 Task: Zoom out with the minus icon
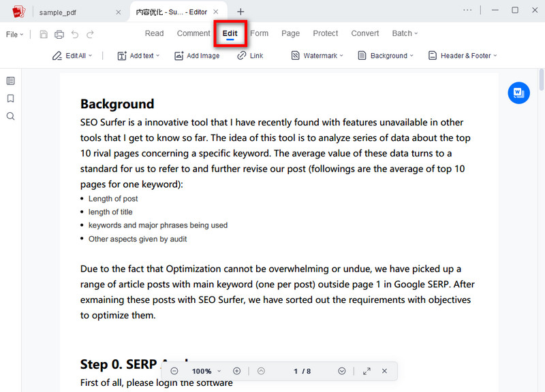click(x=174, y=371)
